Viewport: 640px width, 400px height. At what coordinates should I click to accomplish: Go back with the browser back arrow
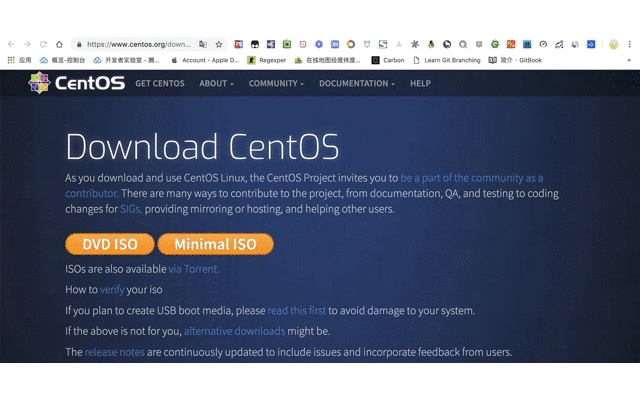(x=11, y=44)
